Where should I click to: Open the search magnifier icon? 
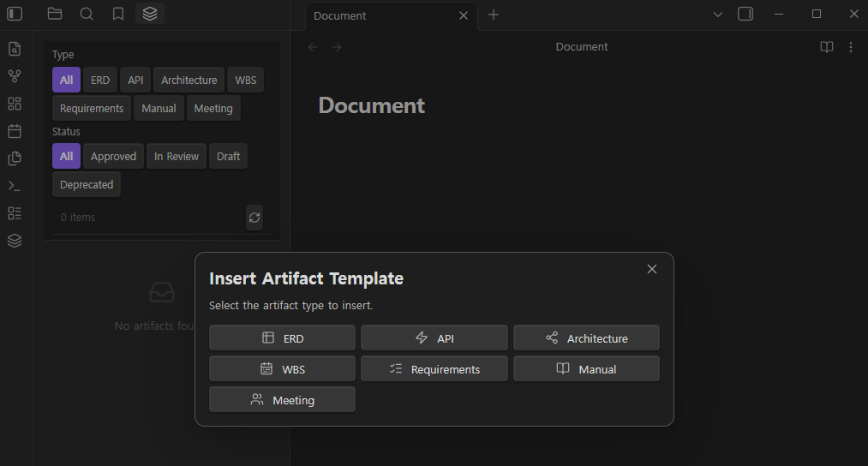(87, 14)
